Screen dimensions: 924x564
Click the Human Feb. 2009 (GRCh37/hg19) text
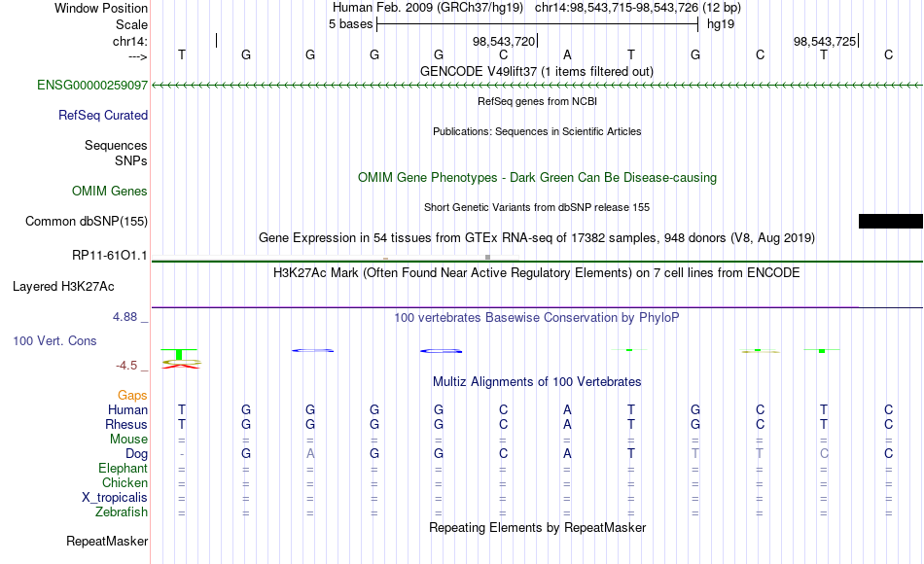coord(428,8)
